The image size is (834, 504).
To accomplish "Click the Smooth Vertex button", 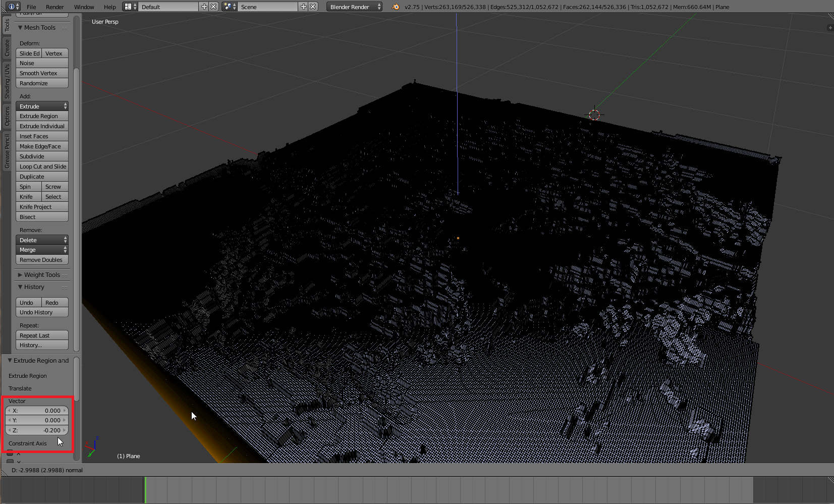I will [42, 73].
